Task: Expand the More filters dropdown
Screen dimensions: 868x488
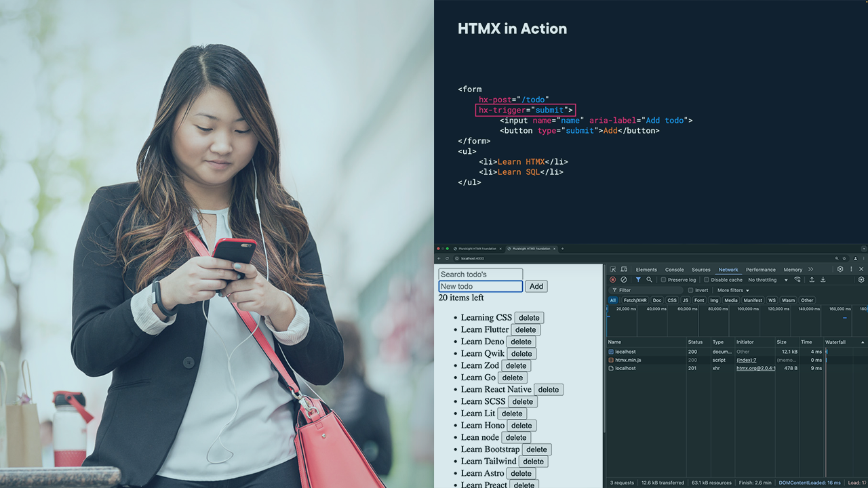Action: 733,290
